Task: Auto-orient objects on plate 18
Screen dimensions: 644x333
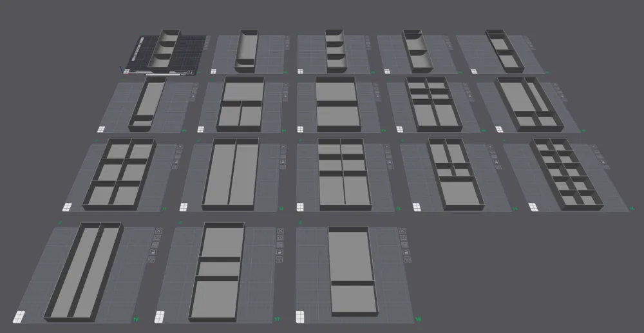Action: [404, 238]
